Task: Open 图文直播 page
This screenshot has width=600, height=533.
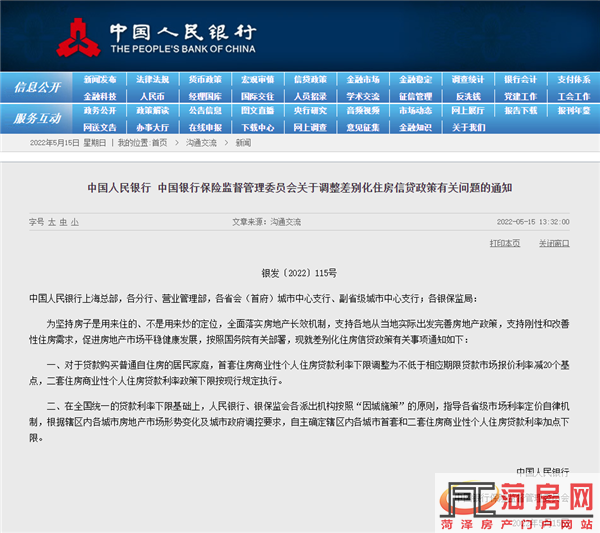Action: point(258,111)
